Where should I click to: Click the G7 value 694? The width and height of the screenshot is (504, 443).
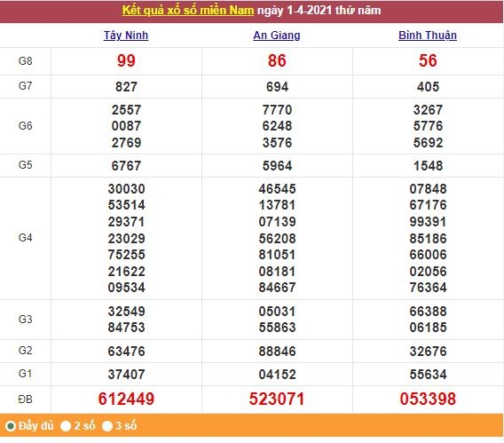(277, 87)
